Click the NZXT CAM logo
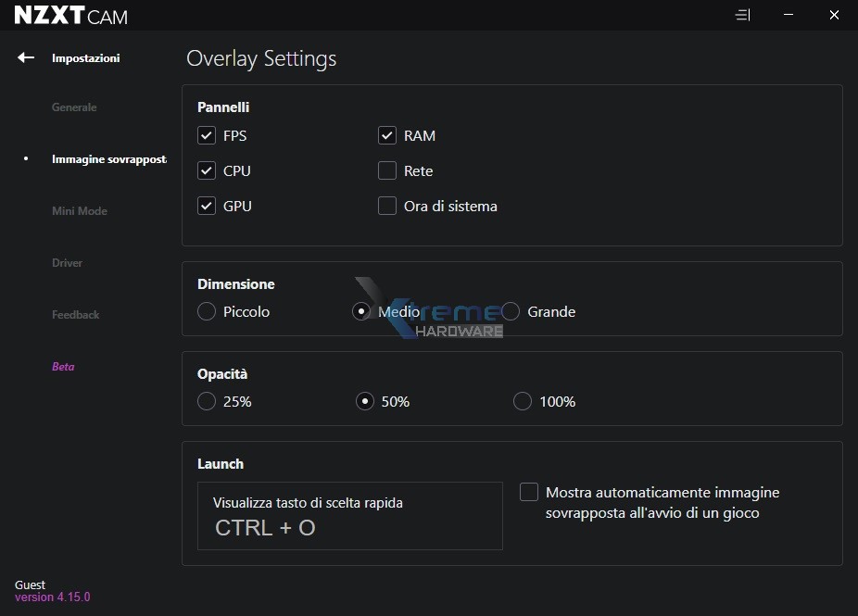Screen dimensions: 858x616 pyautogui.click(x=71, y=16)
